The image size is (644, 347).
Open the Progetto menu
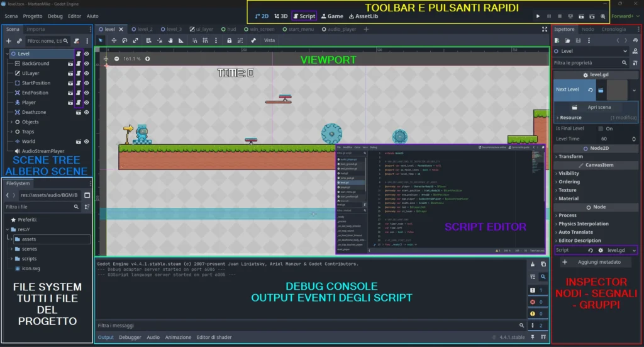(33, 16)
